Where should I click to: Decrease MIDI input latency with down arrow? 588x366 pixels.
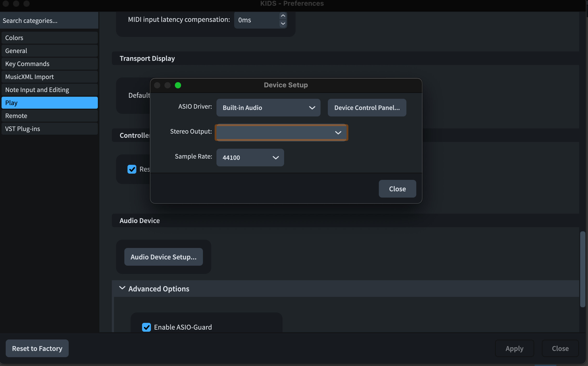pyautogui.click(x=283, y=24)
